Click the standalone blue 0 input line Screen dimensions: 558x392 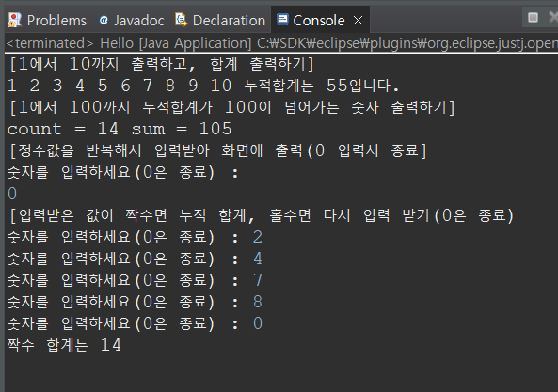coord(12,194)
